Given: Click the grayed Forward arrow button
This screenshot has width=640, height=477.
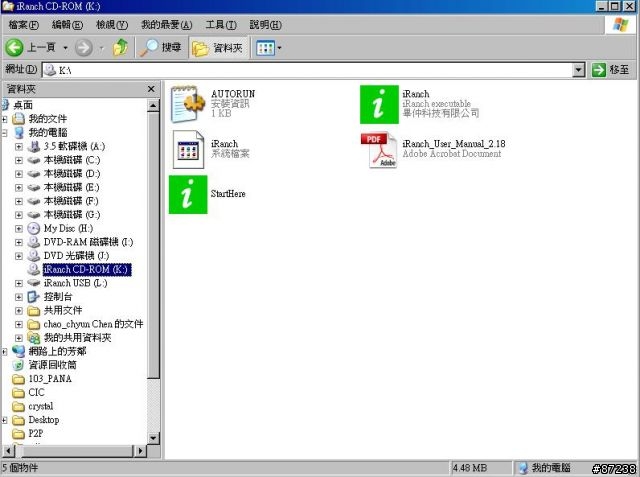Looking at the screenshot, I should click(84, 48).
